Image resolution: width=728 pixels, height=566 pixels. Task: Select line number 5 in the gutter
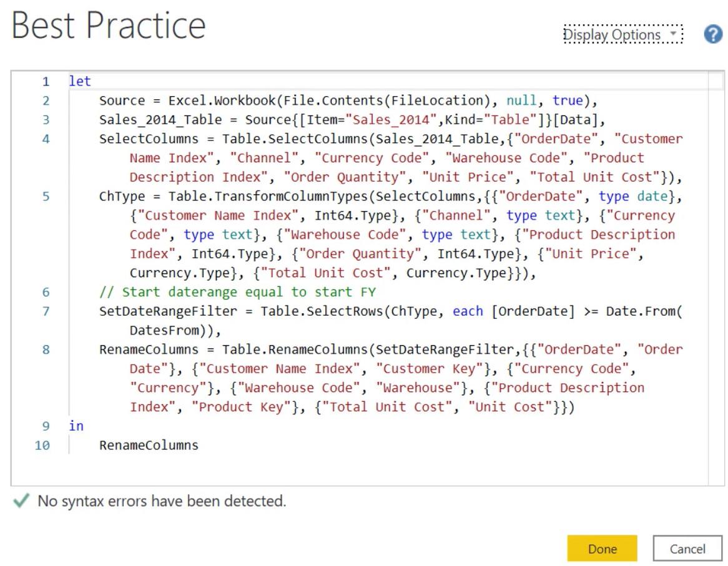pyautogui.click(x=46, y=196)
